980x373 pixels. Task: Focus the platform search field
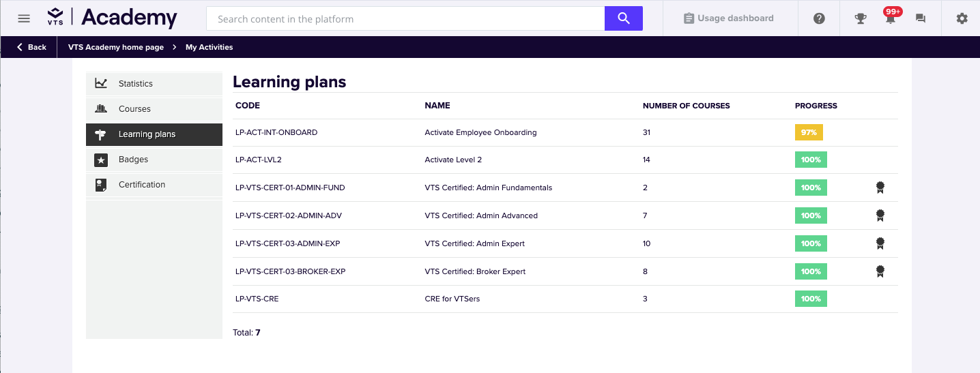point(405,19)
